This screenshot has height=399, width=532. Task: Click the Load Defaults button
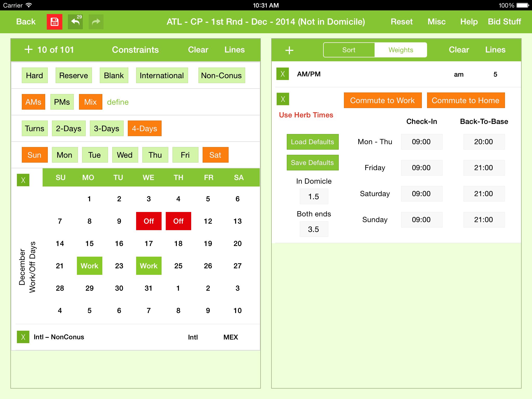click(312, 142)
